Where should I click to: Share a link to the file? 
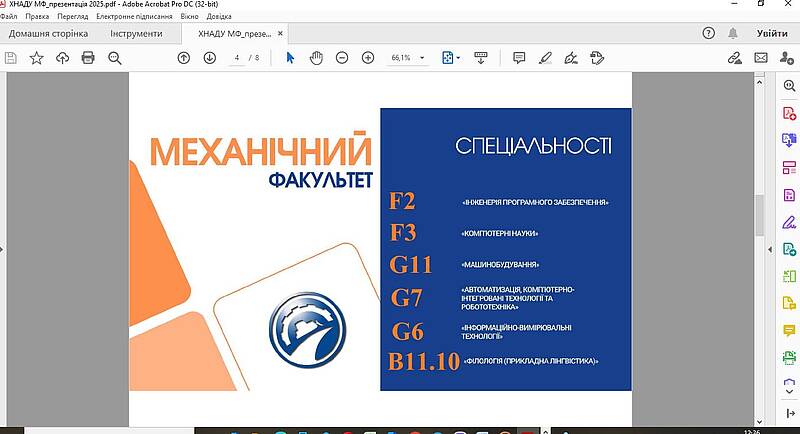735,58
